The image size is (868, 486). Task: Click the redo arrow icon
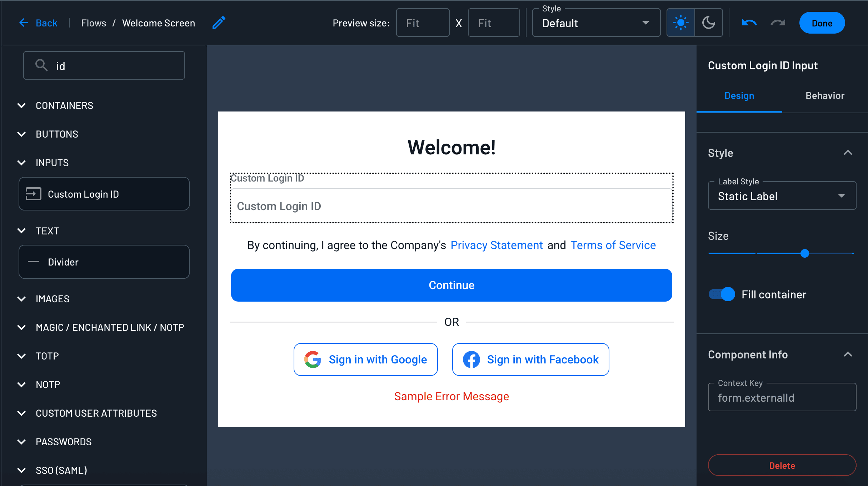pyautogui.click(x=778, y=23)
